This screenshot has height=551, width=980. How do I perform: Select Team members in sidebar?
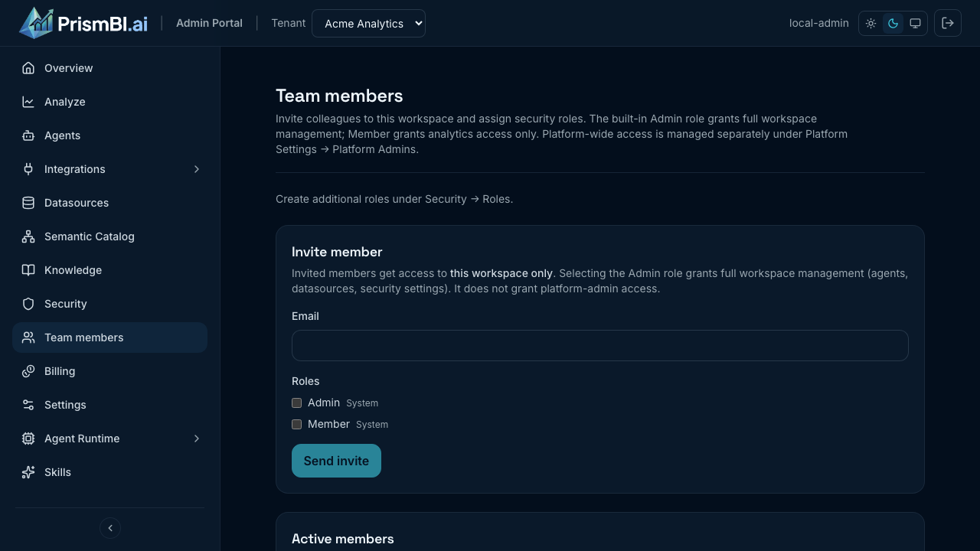coord(109,337)
